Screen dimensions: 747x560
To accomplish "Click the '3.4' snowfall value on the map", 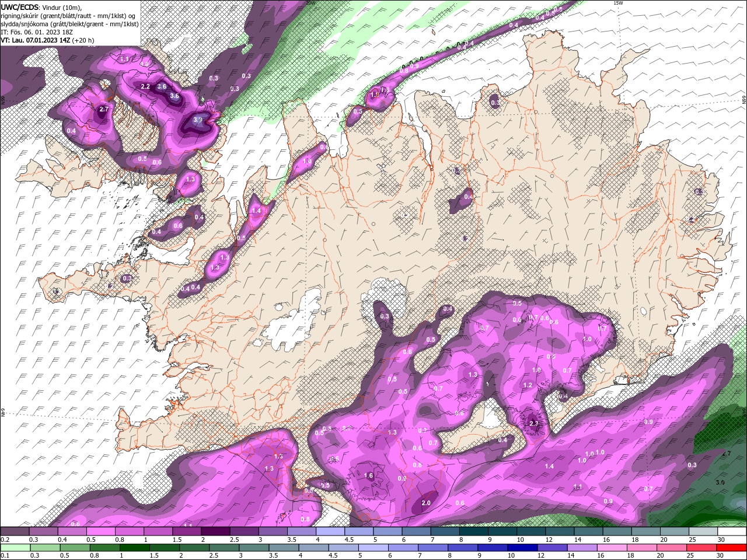I will (x=198, y=120).
